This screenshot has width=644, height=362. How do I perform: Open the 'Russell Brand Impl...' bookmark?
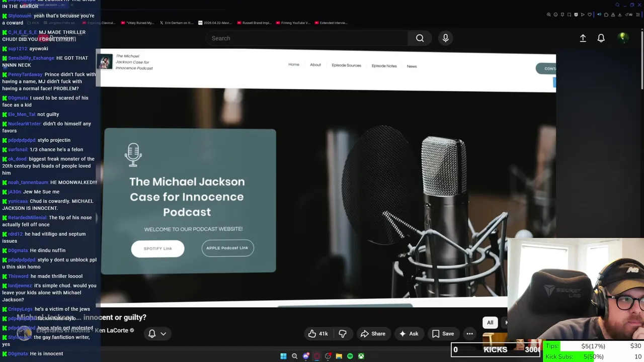255,23
